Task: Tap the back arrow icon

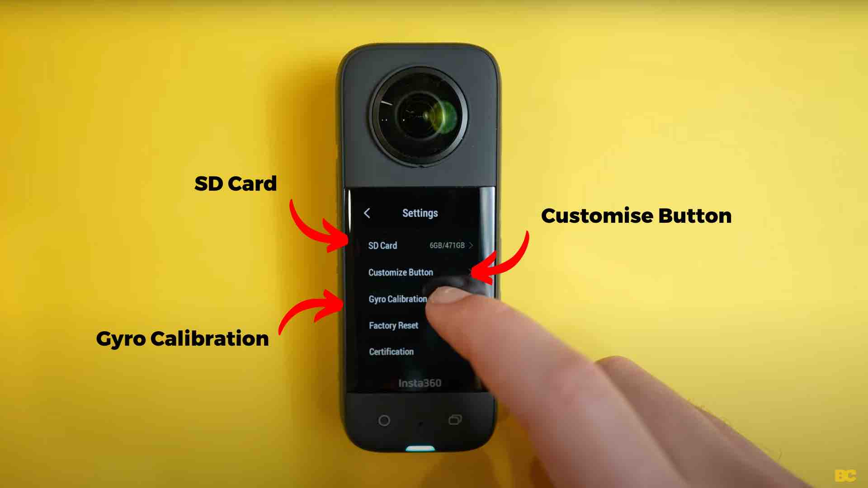Action: (x=365, y=213)
